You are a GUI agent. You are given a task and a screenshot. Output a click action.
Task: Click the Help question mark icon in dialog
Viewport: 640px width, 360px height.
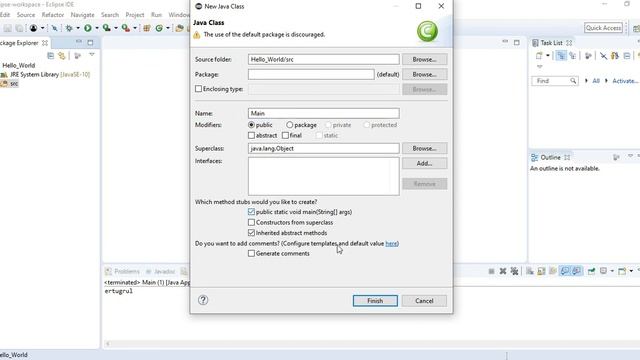[203, 300]
